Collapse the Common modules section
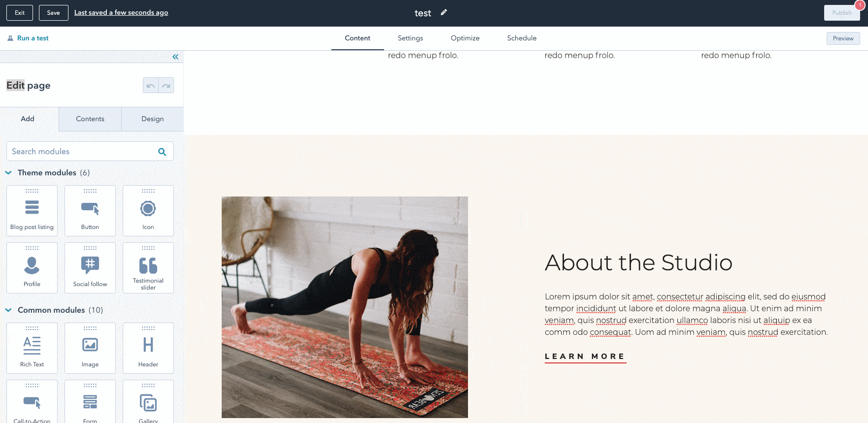Screen dimensions: 868x423 coord(8,310)
